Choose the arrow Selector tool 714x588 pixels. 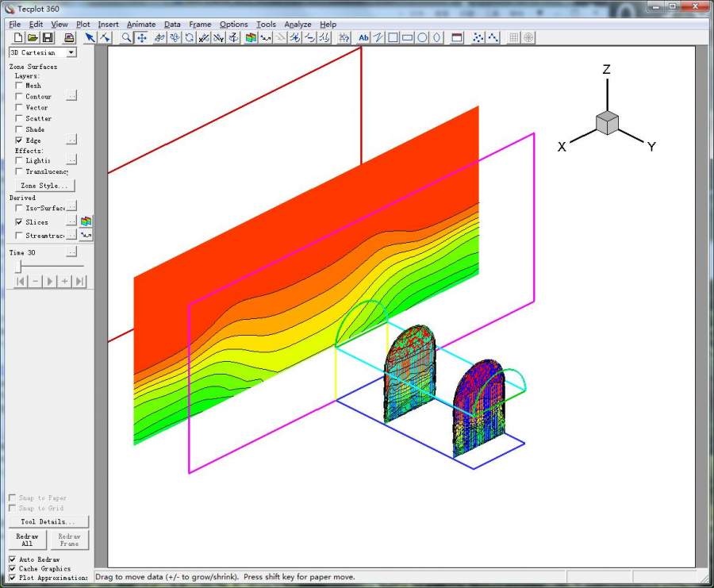coord(90,37)
